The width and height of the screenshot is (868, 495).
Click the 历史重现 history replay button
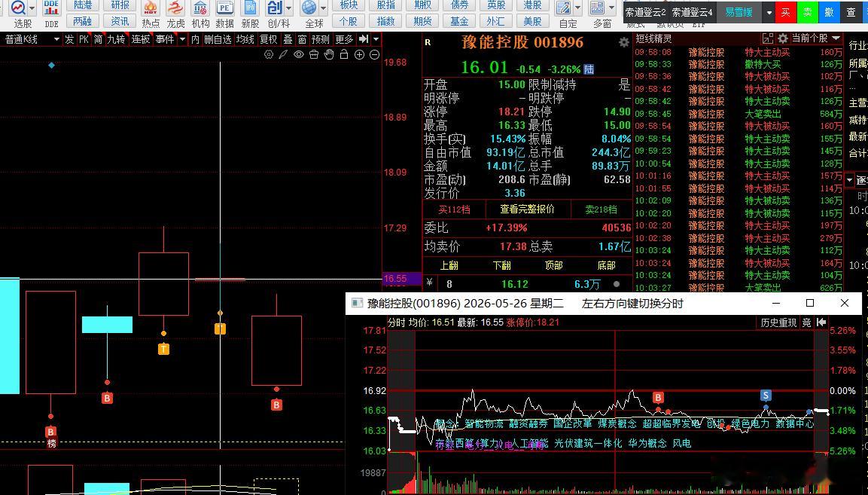tap(778, 322)
